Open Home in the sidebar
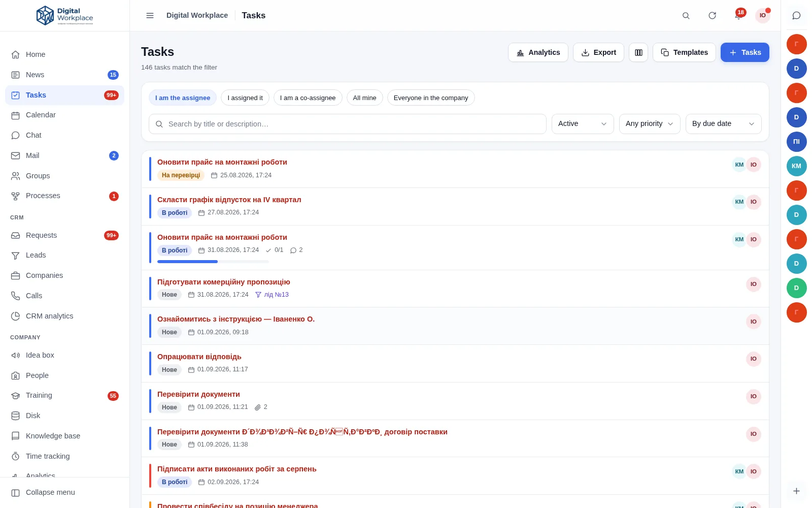This screenshot has width=812, height=508. click(64, 54)
